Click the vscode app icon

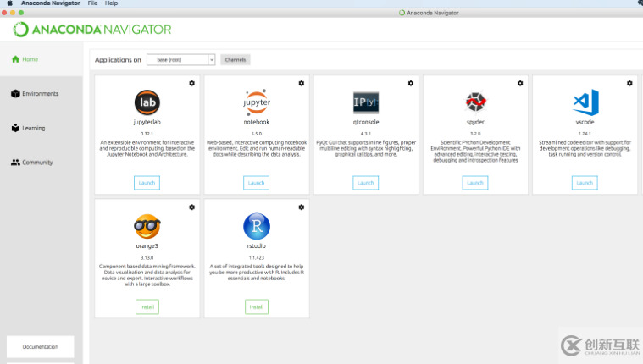[x=585, y=102]
